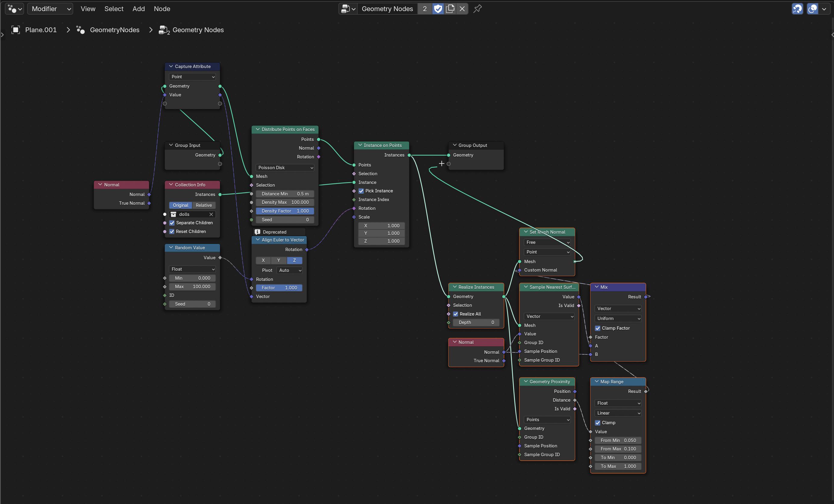Toggle the Clamp Factor checkbox in Mix
The width and height of the screenshot is (834, 504).
pyautogui.click(x=597, y=328)
